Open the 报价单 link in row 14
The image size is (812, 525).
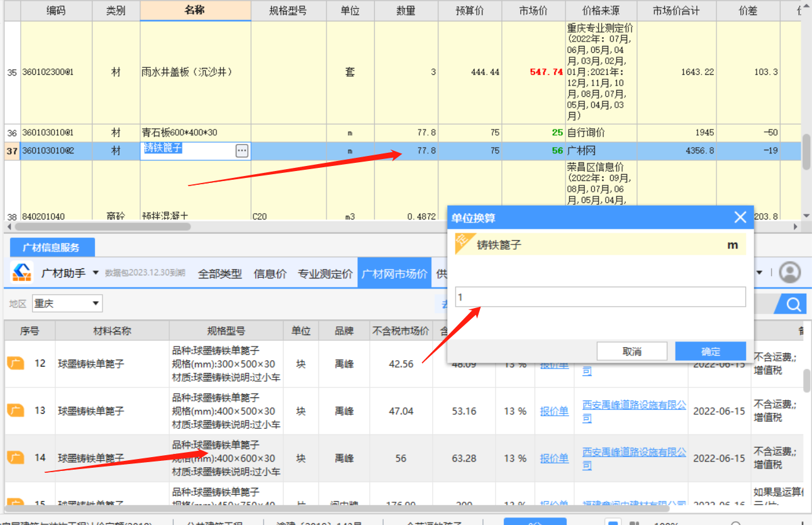click(x=554, y=458)
